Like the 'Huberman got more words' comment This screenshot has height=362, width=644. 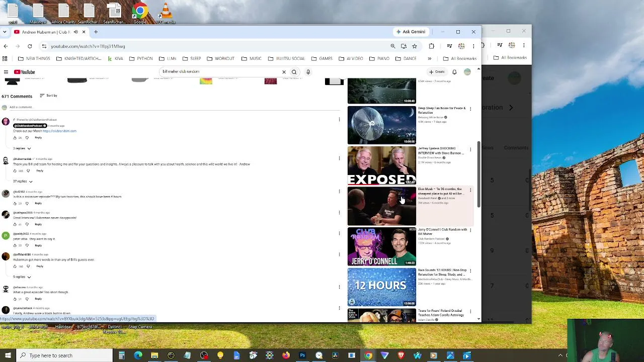coord(15,266)
